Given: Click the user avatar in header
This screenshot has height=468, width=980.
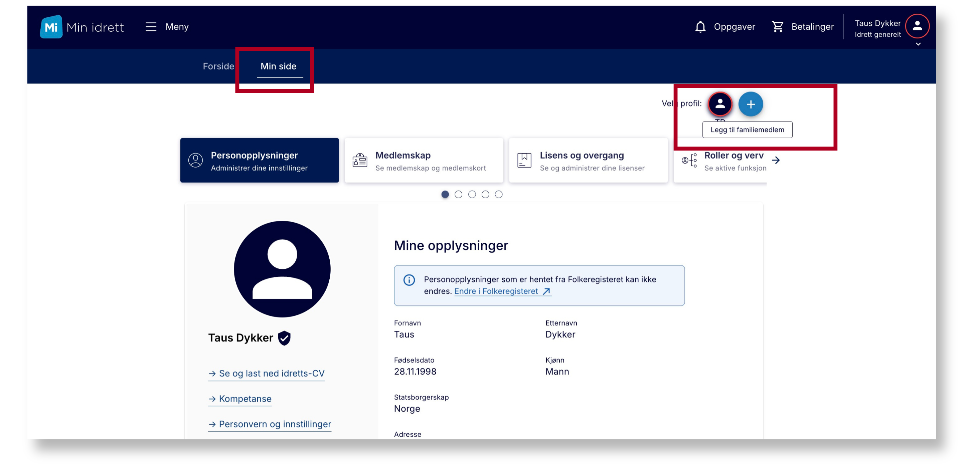Looking at the screenshot, I should pos(917,26).
